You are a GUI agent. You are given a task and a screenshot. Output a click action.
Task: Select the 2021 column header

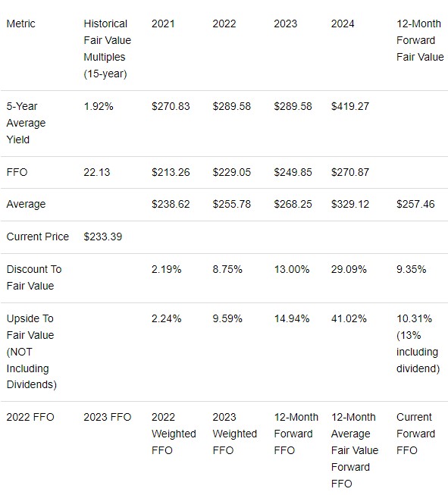[x=163, y=23]
